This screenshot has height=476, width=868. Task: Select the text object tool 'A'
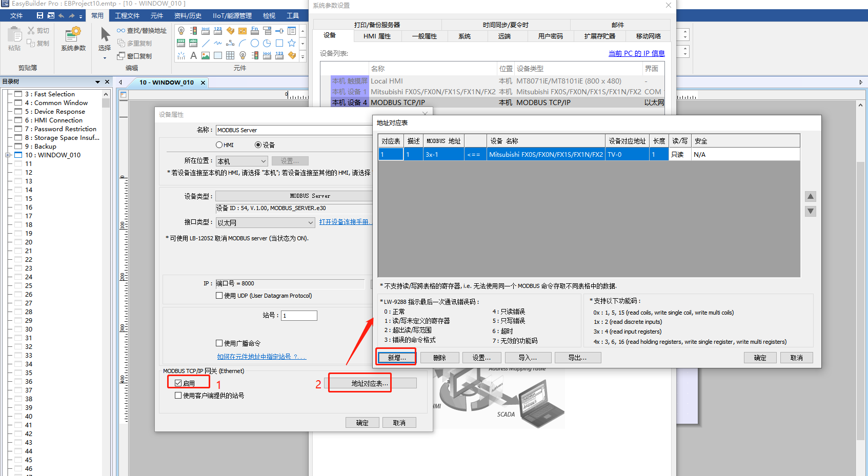tap(193, 56)
